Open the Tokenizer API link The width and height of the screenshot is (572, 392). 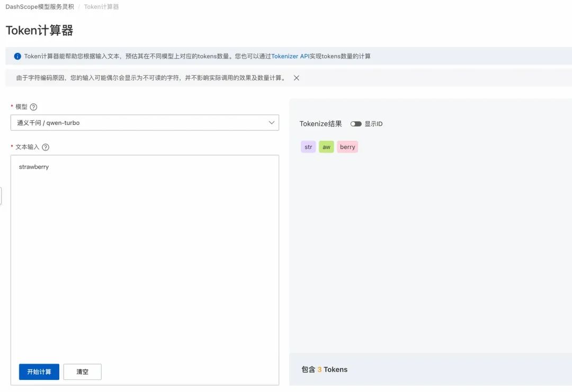pos(290,56)
